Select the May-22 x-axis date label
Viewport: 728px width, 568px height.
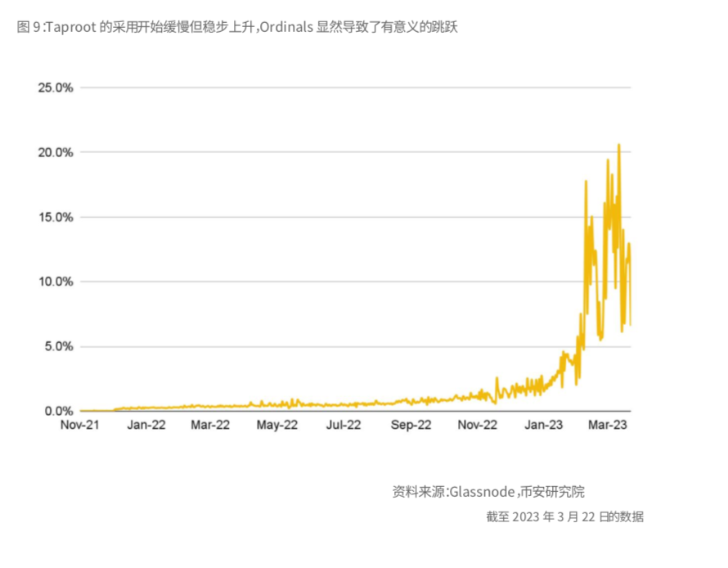tap(277, 426)
